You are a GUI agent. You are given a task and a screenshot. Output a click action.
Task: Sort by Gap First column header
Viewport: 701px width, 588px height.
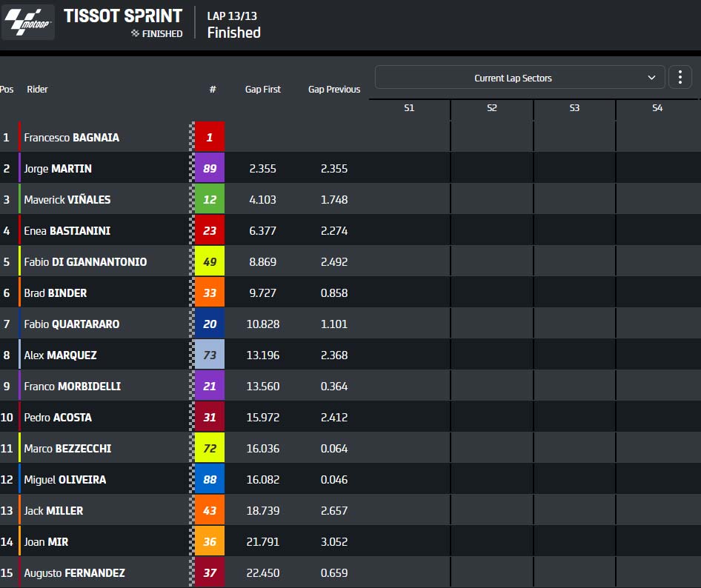click(x=263, y=90)
